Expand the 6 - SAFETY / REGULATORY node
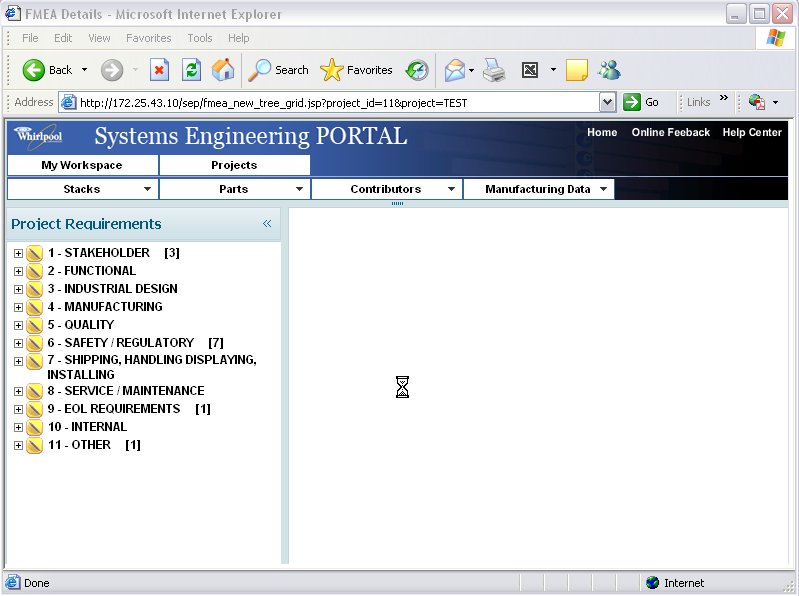 point(18,343)
